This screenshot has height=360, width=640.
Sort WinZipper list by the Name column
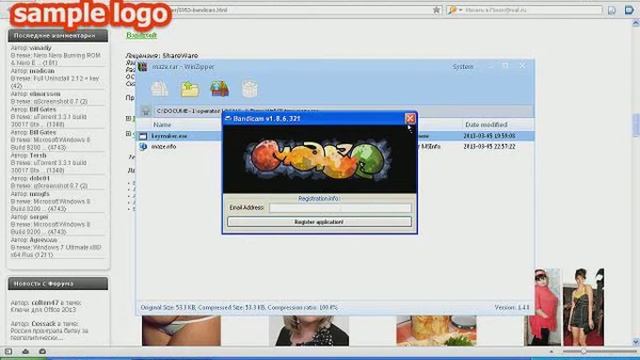pyautogui.click(x=162, y=124)
